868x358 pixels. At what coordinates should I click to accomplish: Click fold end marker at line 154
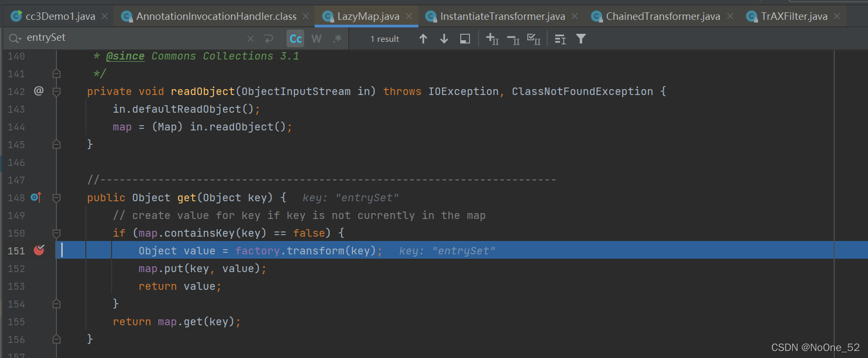tap(56, 304)
